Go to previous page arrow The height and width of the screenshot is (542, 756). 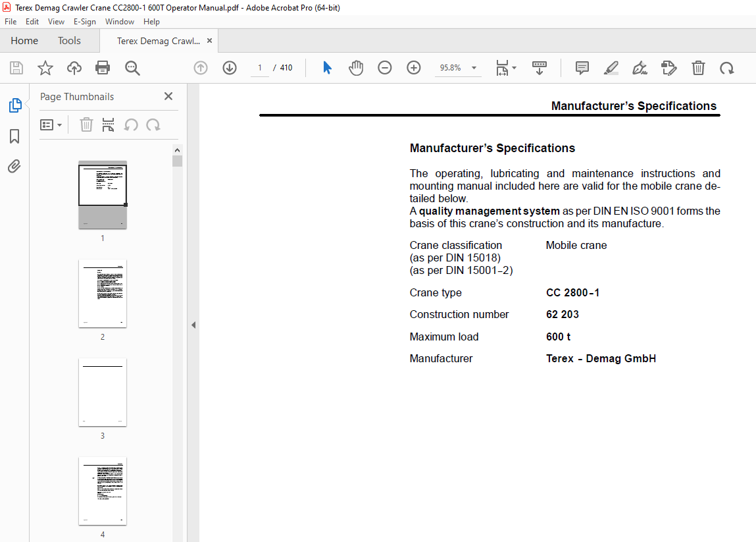201,68
